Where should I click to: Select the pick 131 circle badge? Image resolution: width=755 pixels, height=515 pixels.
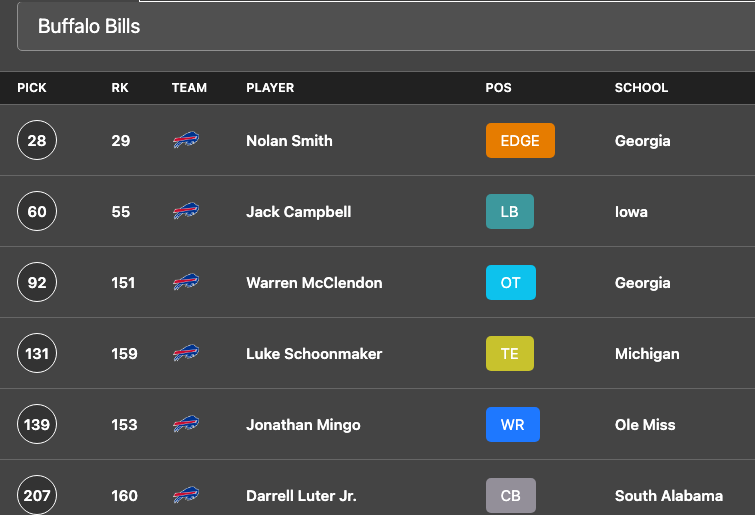[x=37, y=353]
